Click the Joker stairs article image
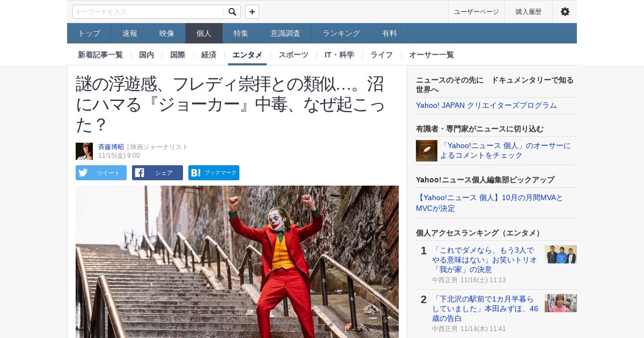This screenshot has height=338, width=644. click(x=237, y=262)
